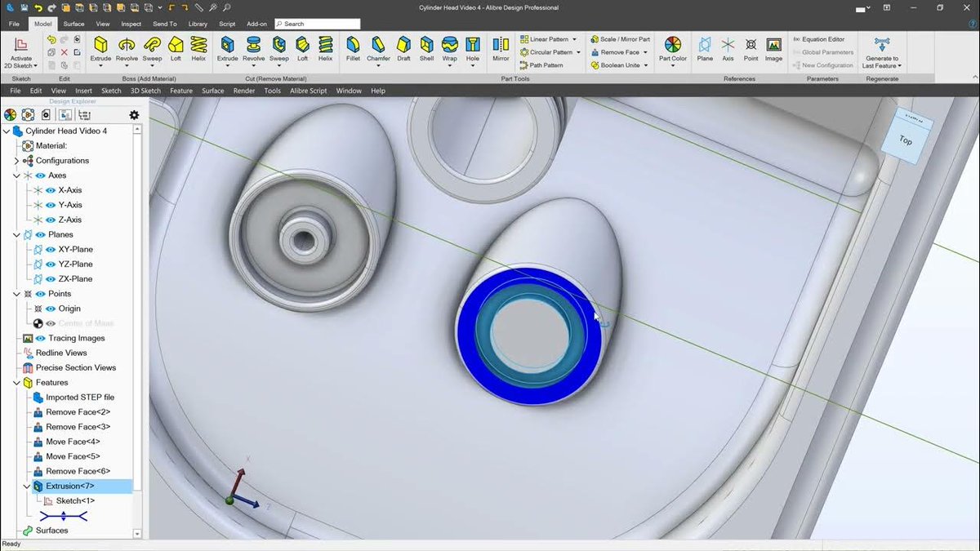
Task: Select the Hole tool
Action: pyautogui.click(x=473, y=49)
